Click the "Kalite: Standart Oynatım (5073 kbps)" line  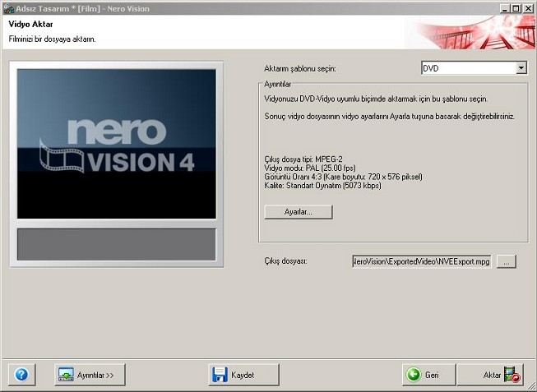click(322, 186)
